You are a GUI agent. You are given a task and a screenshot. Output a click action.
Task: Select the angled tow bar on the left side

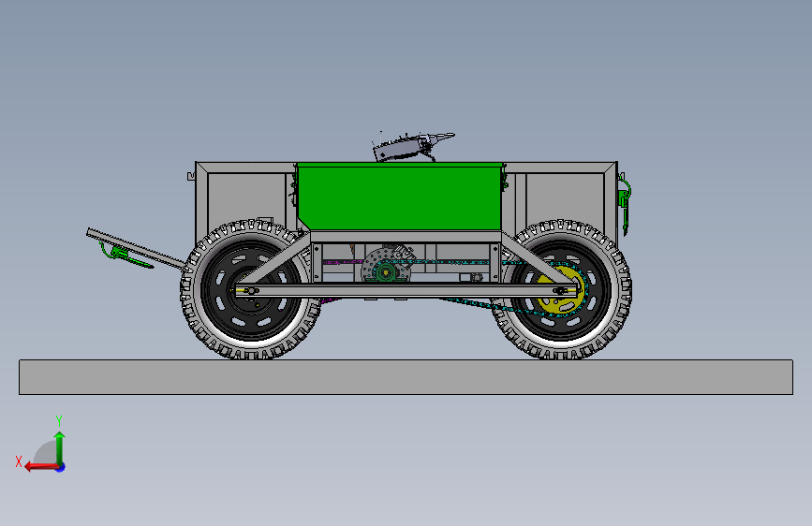tap(136, 249)
